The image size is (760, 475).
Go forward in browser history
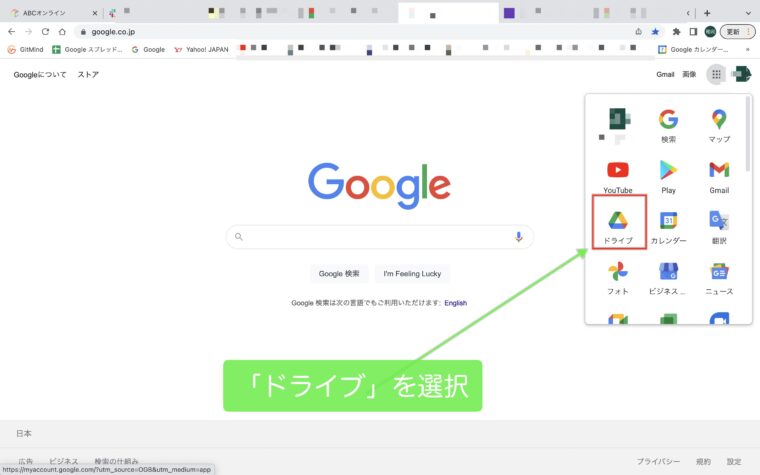tap(29, 32)
